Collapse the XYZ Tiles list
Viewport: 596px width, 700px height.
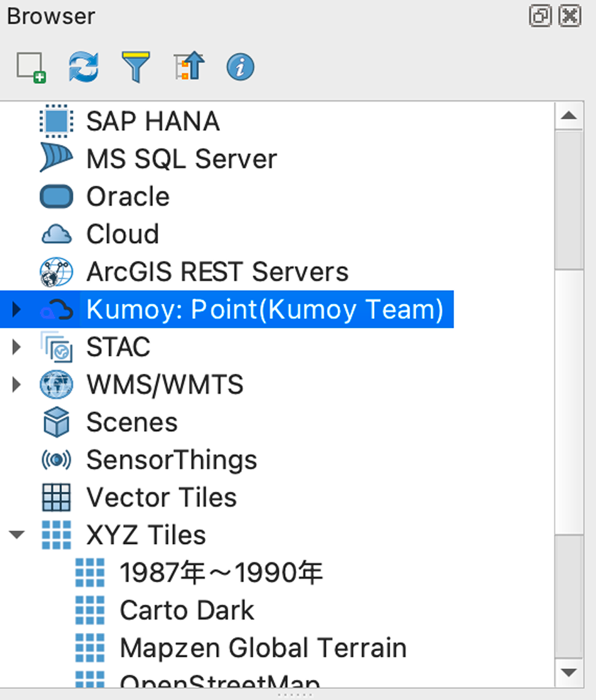(17, 534)
